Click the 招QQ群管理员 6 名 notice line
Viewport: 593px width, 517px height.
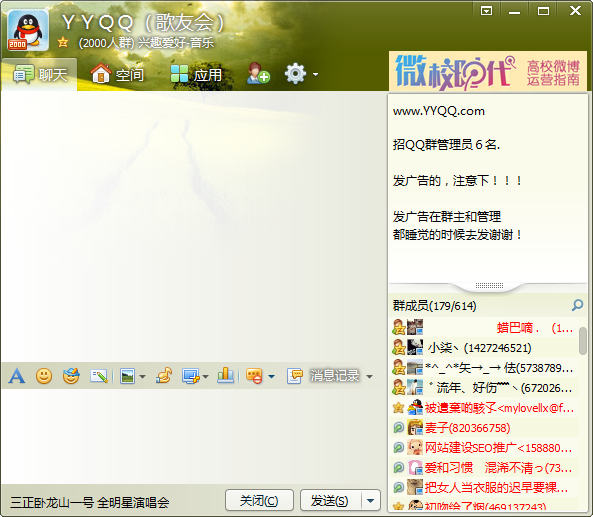[446, 144]
